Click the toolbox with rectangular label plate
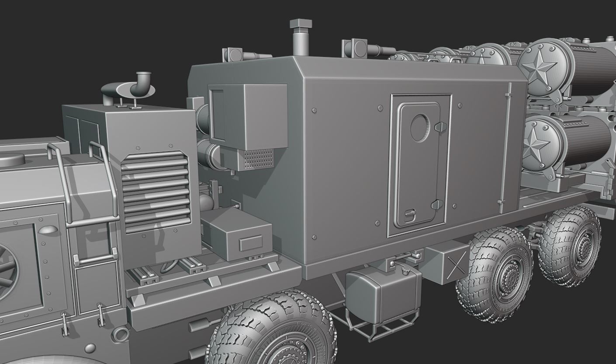 coord(238,235)
